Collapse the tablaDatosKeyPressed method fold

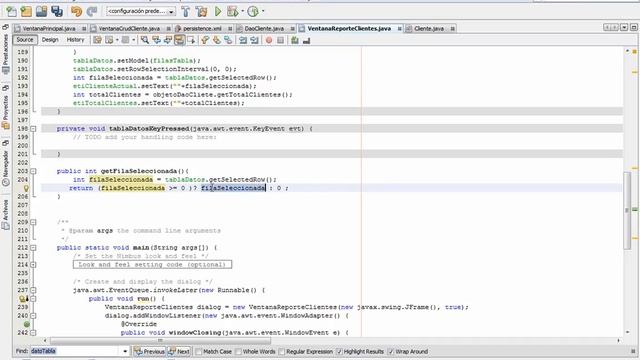[33, 129]
